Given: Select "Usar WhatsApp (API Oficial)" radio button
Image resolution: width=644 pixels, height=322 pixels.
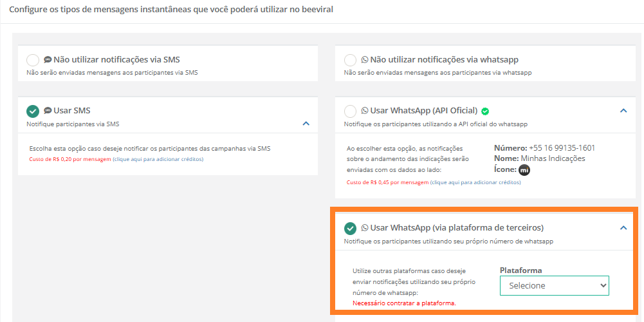Looking at the screenshot, I should click(x=351, y=111).
